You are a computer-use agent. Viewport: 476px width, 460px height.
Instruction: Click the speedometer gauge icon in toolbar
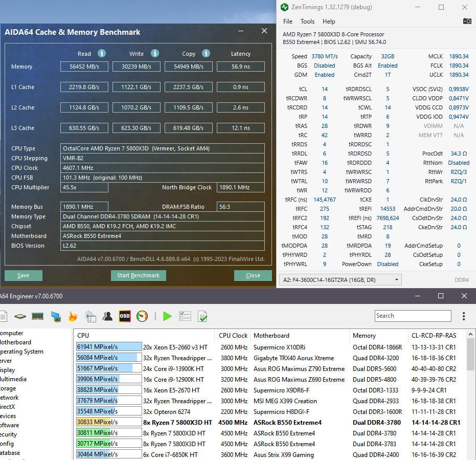tap(142, 316)
